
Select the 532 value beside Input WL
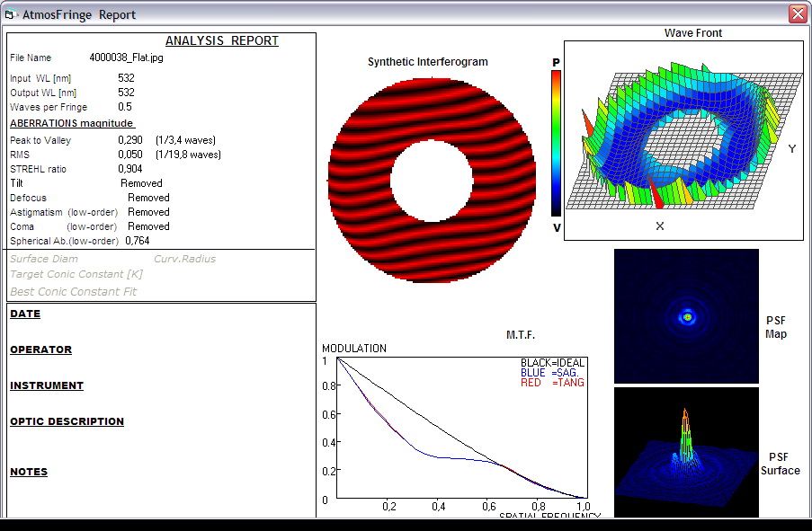[x=127, y=78]
